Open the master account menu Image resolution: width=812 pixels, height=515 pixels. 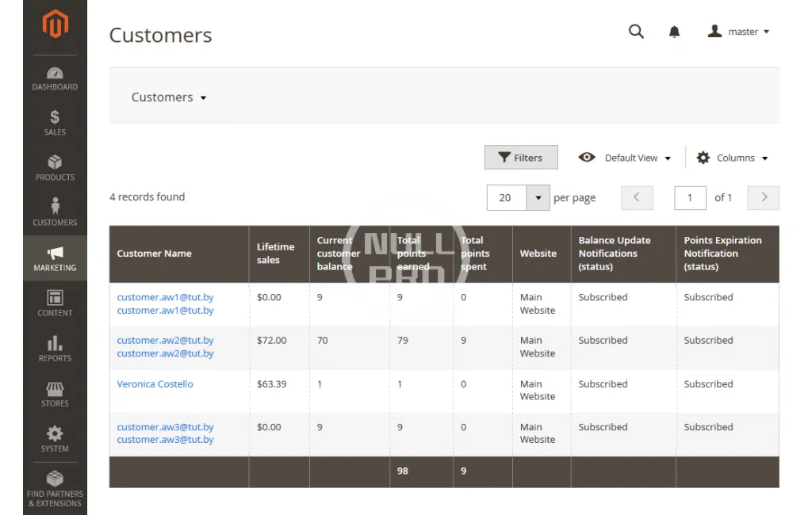pyautogui.click(x=738, y=32)
